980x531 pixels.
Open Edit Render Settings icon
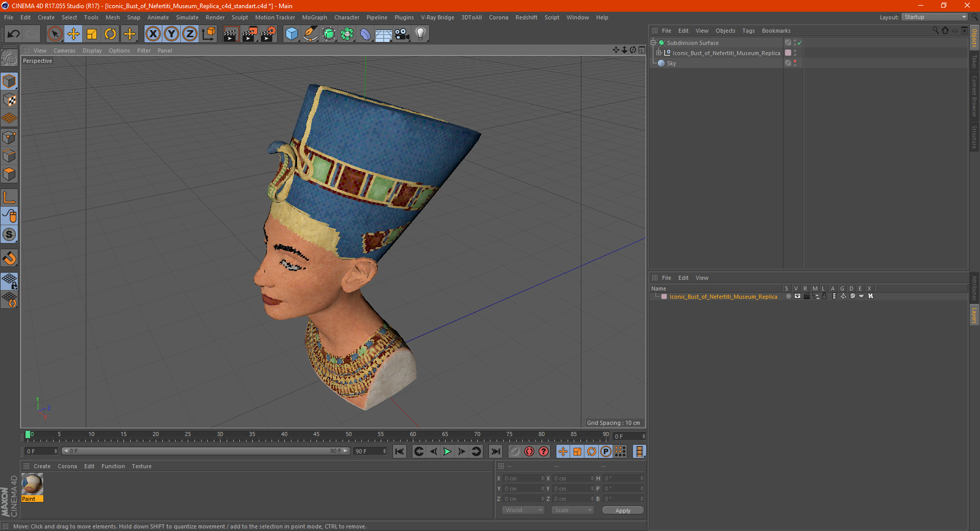coord(268,34)
